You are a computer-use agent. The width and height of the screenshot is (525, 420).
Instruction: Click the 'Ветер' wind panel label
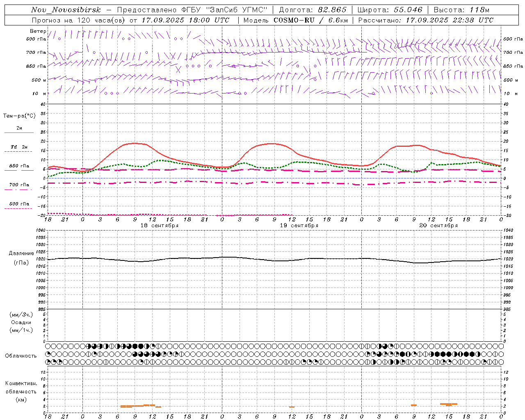[38, 31]
